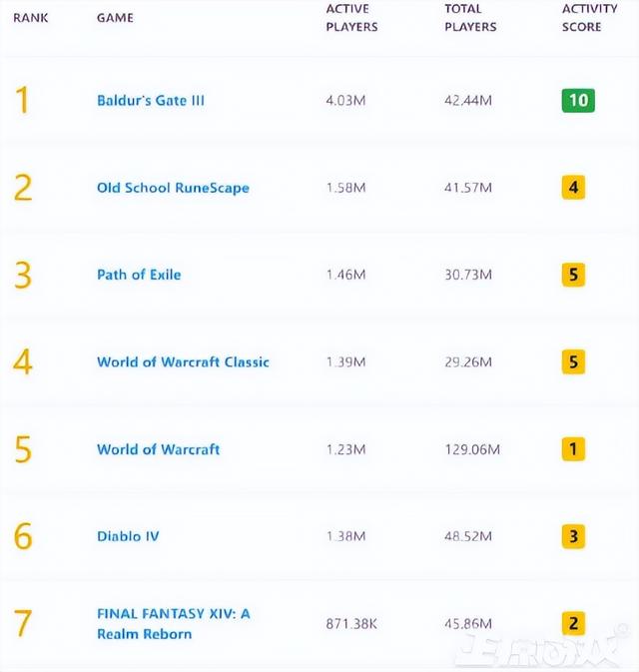Open the Baldur's Gate III game link
Image resolution: width=639 pixels, height=672 pixels.
151,100
